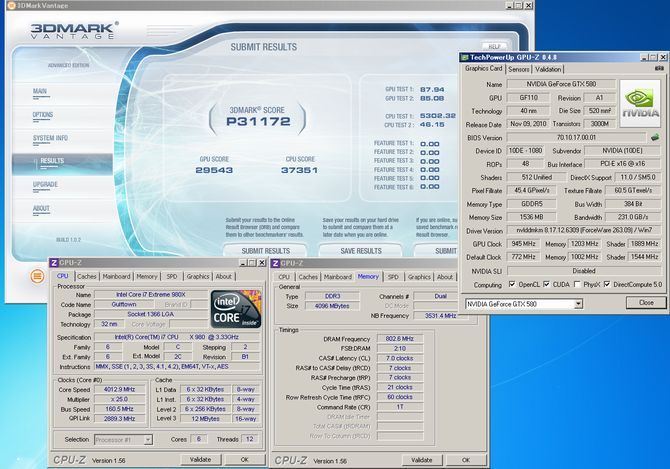Toggle the OpenCL checkbox in GPU-Z

click(511, 284)
